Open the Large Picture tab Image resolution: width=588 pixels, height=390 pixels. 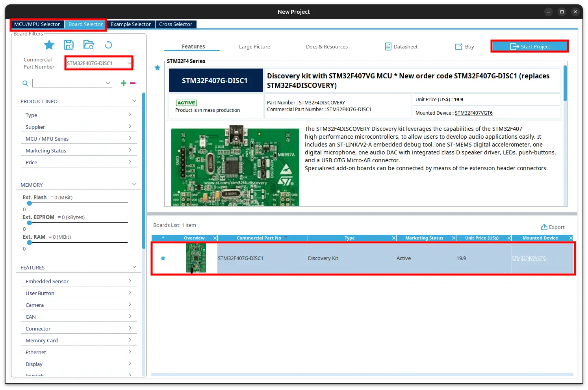pyautogui.click(x=254, y=46)
